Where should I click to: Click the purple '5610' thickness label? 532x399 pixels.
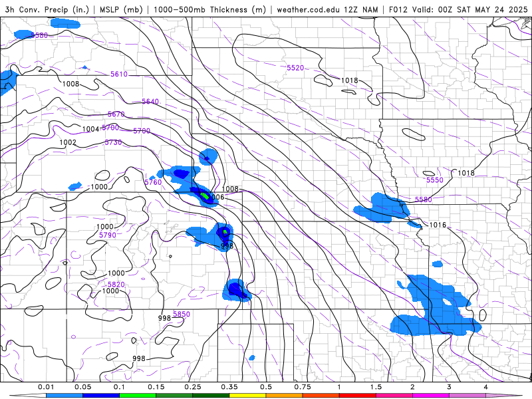(x=119, y=74)
